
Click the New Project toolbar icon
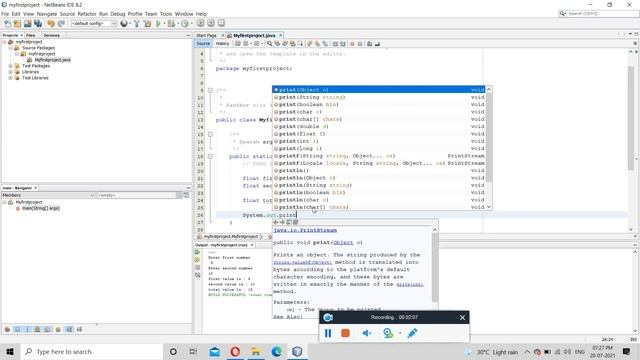click(x=17, y=24)
